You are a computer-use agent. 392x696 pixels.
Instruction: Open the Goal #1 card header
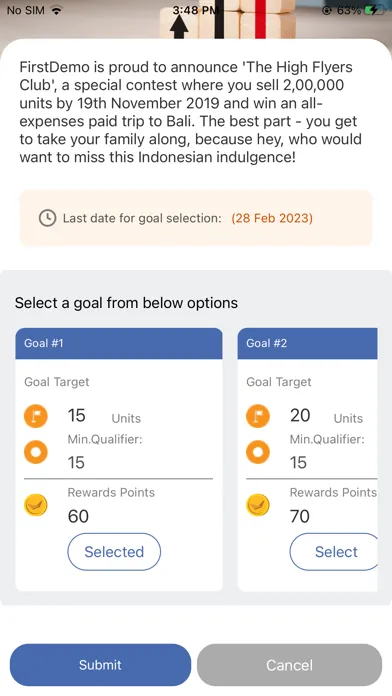tap(119, 344)
